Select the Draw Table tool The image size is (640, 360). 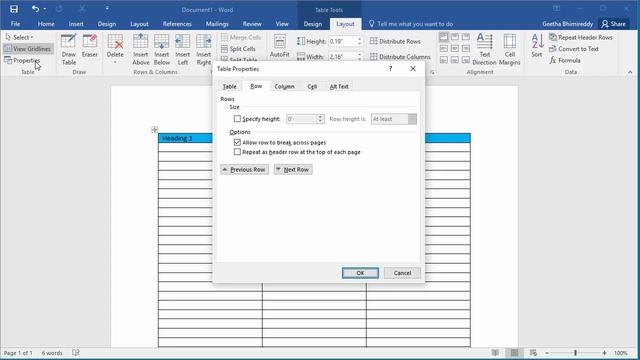[69, 49]
